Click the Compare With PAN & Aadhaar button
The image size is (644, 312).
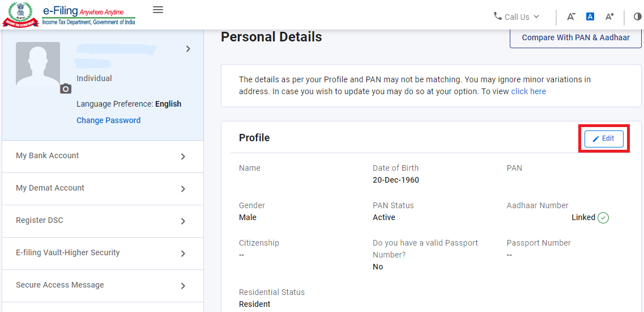pyautogui.click(x=575, y=38)
